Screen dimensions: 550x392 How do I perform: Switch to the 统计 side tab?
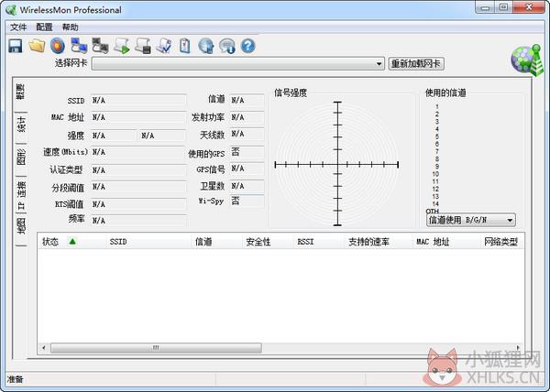(x=21, y=125)
